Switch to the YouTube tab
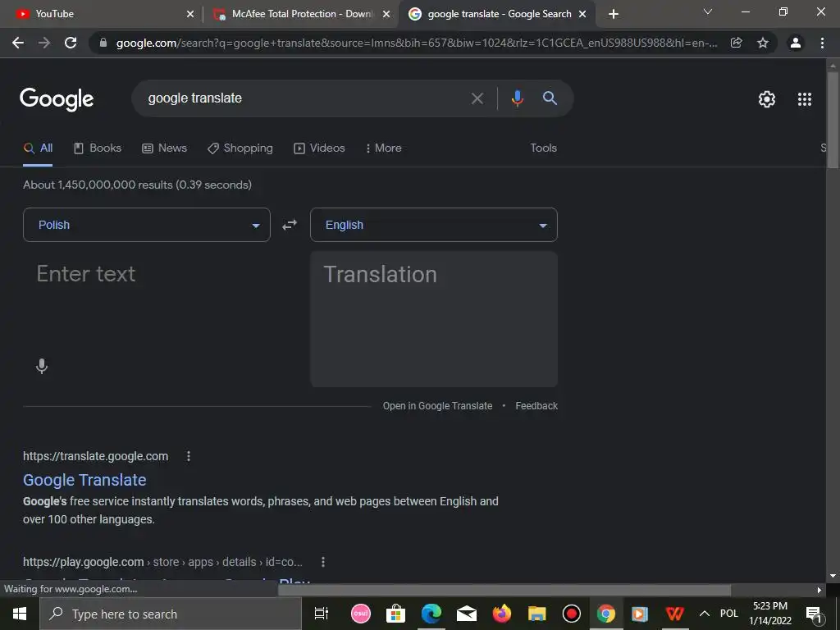Screen dimensions: 840x630 click(101, 14)
